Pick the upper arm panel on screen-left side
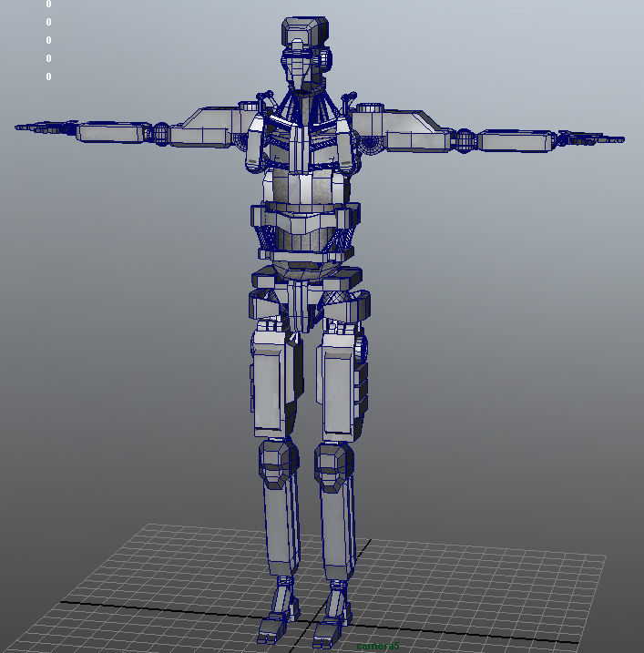Screen dimensions: 644x653 coord(207,127)
